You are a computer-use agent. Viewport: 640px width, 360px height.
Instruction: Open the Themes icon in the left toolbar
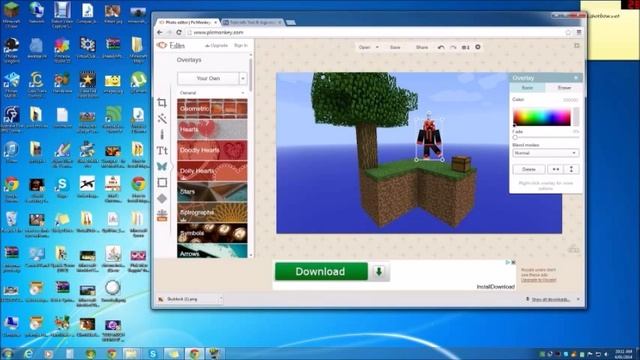coord(162,215)
